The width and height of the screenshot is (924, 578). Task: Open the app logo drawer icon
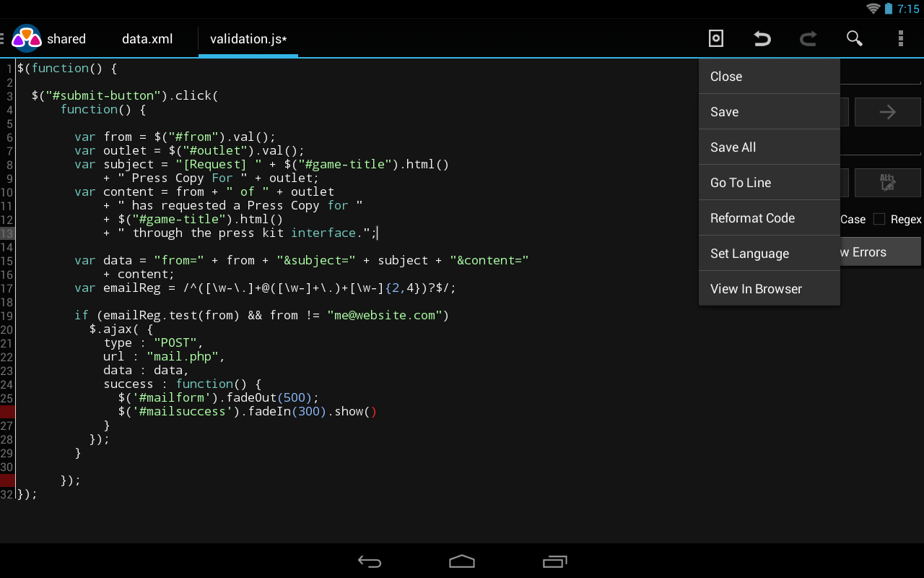[x=26, y=38]
